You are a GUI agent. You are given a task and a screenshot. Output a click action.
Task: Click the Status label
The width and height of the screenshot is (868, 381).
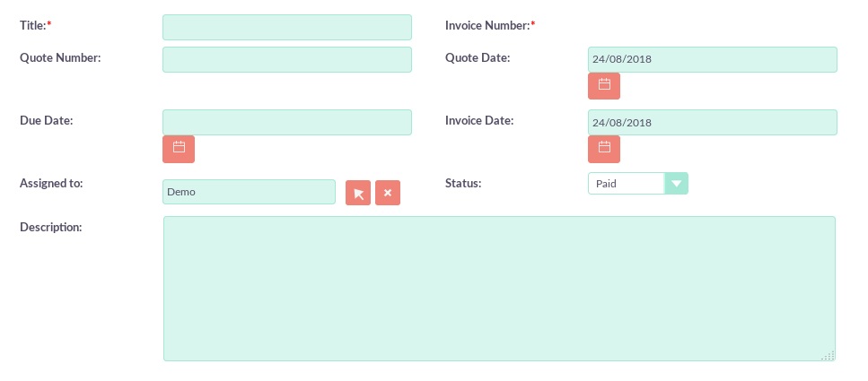pos(463,183)
